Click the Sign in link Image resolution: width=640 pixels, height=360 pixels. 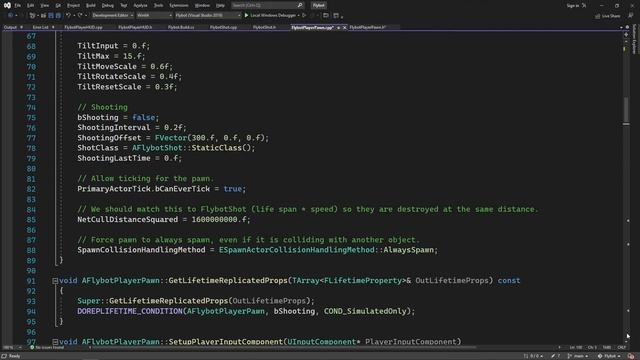pyautogui.click(x=573, y=5)
